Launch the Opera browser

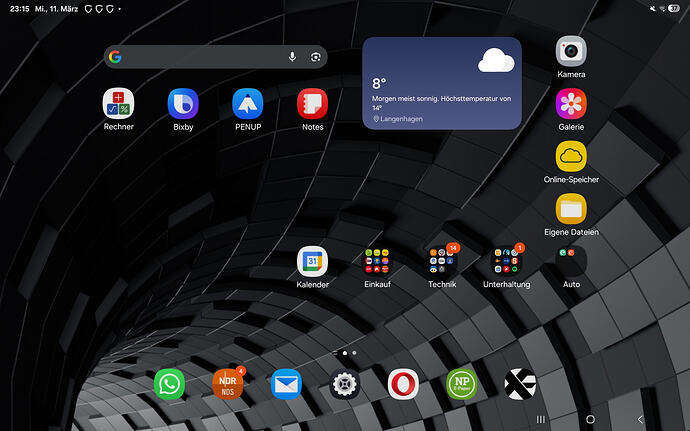pyautogui.click(x=403, y=384)
